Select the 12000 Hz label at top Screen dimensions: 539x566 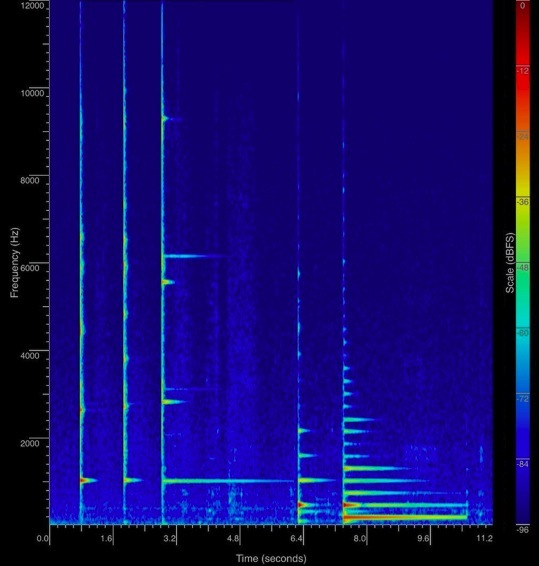click(x=32, y=5)
